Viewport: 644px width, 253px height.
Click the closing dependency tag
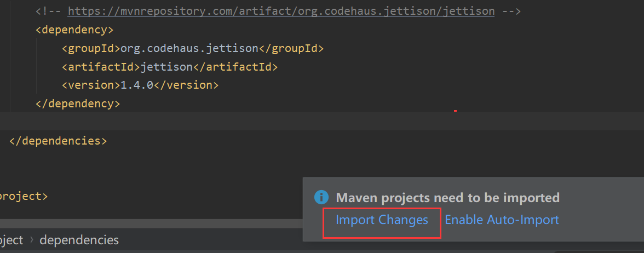pos(77,104)
